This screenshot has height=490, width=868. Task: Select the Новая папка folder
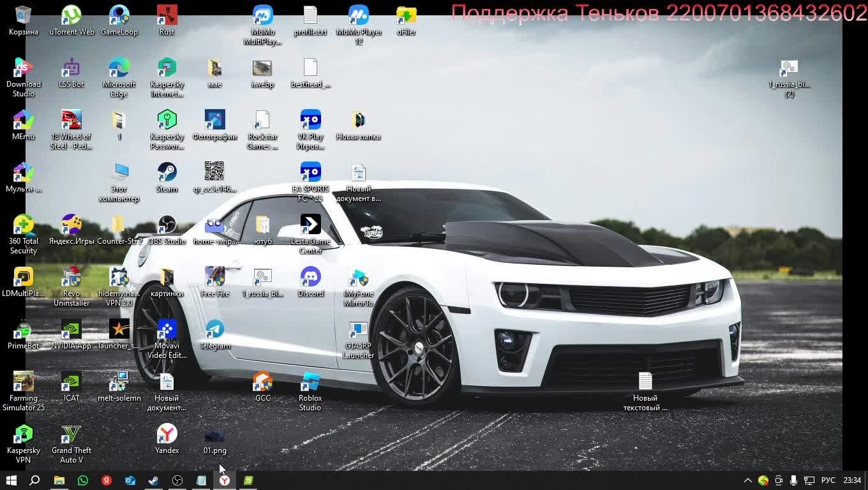(358, 125)
